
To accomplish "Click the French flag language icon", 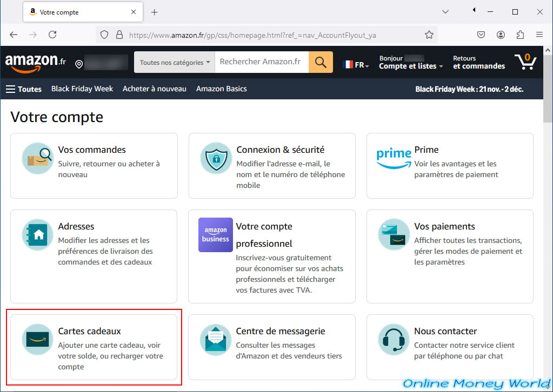I will pos(348,64).
